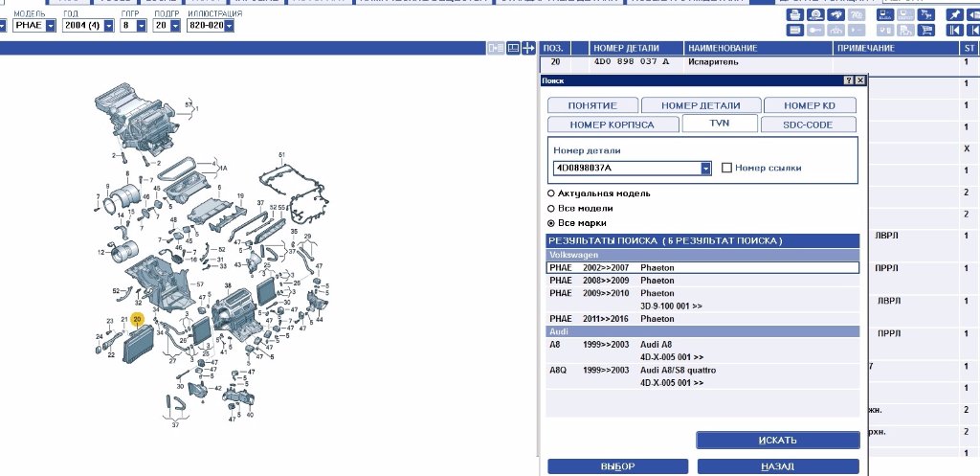Viewport: 980px width, 476px height.
Task: Switch to the SDC-CODE tab
Action: click(x=809, y=125)
